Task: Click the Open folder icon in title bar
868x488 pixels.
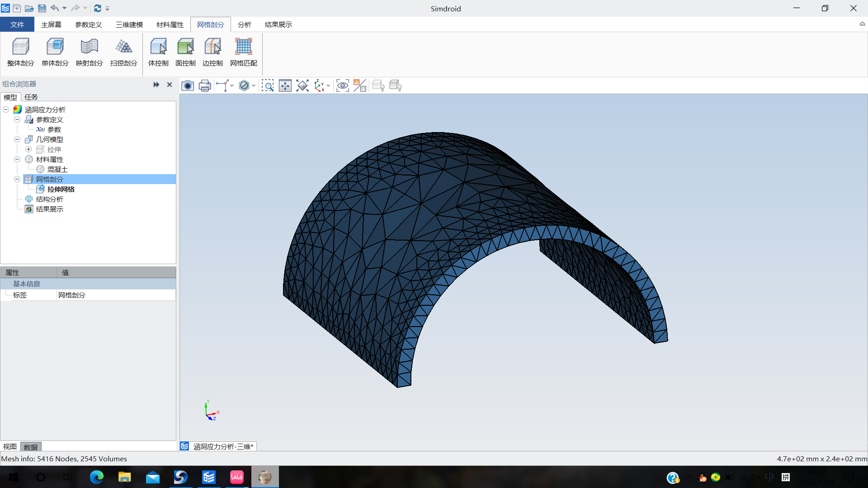Action: [29, 8]
